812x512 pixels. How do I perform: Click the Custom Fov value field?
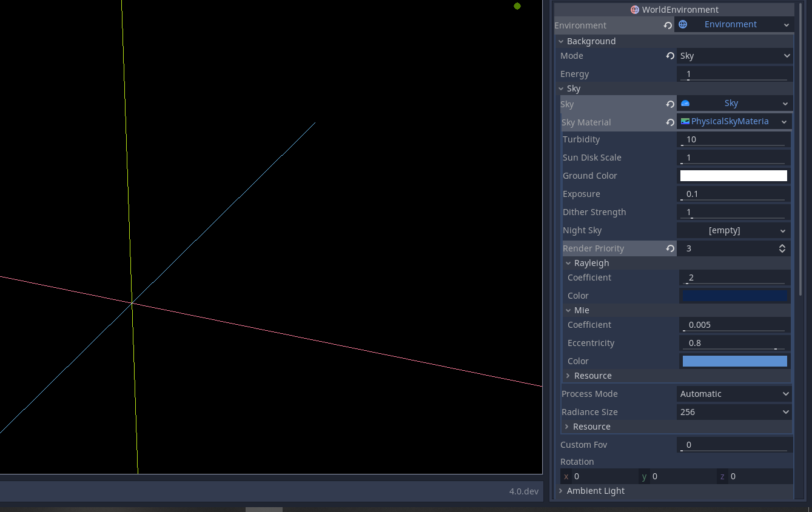pos(734,445)
